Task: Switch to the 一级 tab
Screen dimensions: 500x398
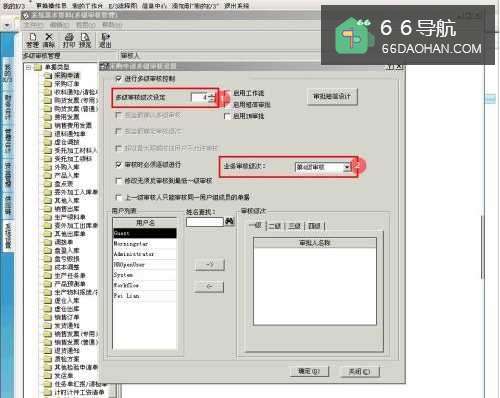Action: [256, 225]
